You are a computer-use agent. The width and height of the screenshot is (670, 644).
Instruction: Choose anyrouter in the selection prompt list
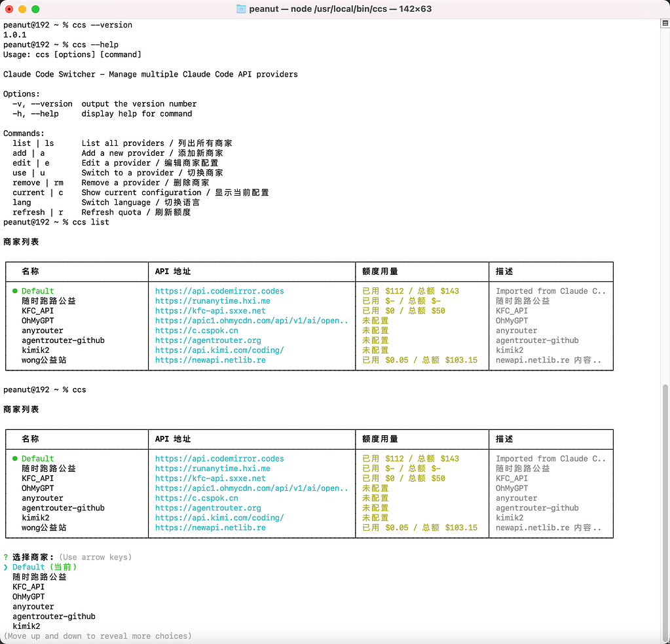point(33,607)
